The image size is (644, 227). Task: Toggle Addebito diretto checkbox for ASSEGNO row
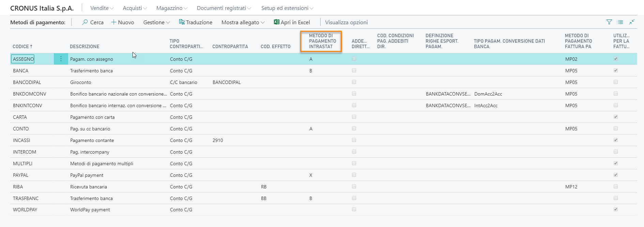pyautogui.click(x=354, y=59)
